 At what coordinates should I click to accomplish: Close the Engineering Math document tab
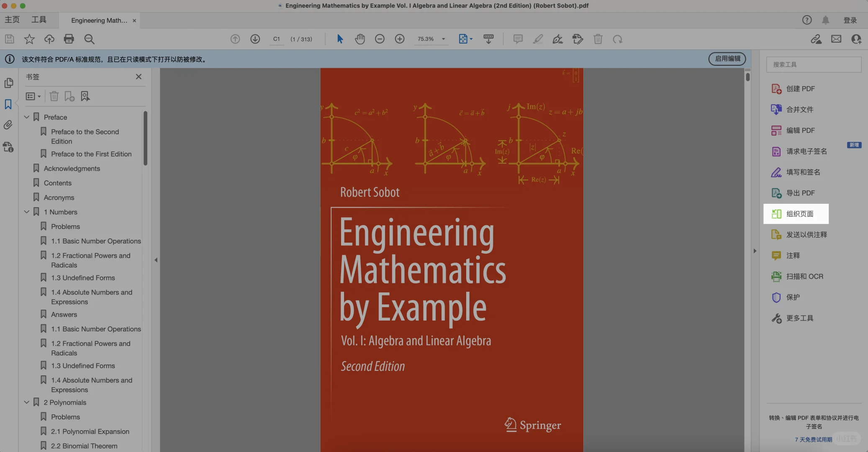[134, 21]
